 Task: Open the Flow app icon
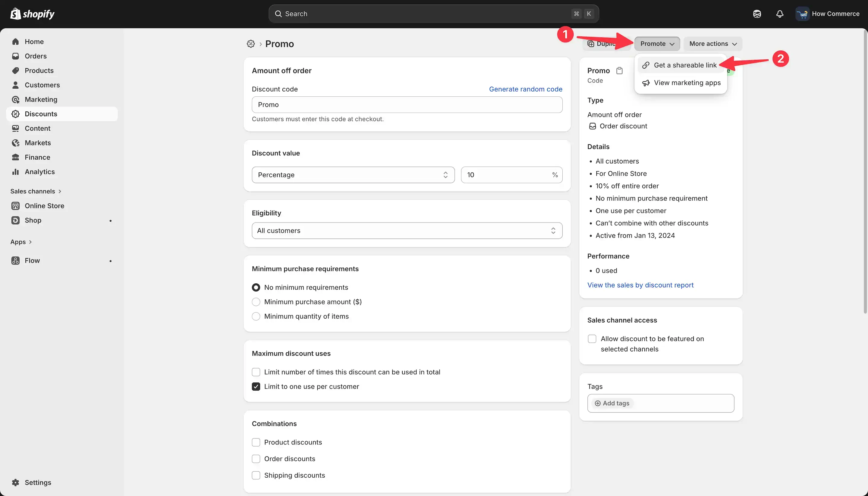[x=15, y=260]
